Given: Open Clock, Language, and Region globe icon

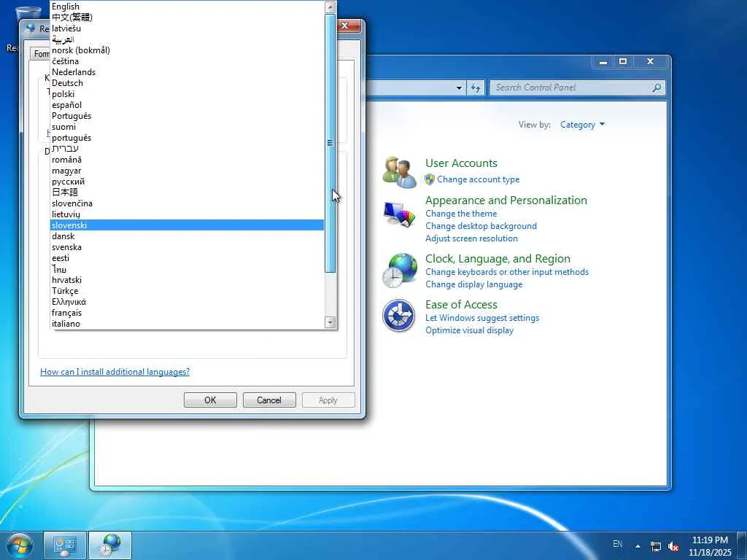Looking at the screenshot, I should pyautogui.click(x=399, y=271).
